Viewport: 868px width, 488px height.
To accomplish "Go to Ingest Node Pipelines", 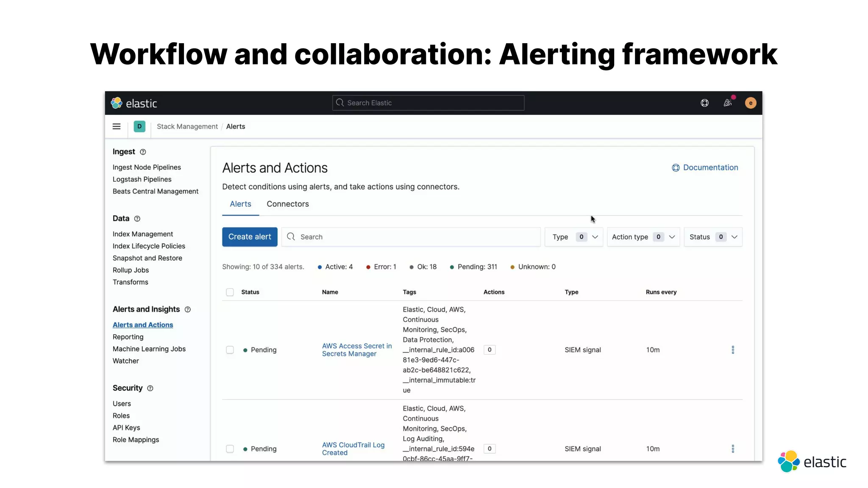I will 147,167.
